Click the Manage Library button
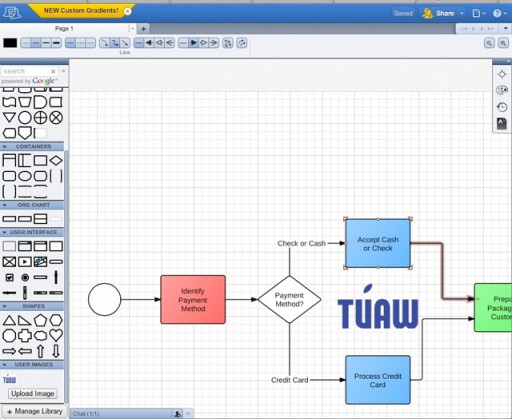Screen dimensions: 512x419 [34, 411]
